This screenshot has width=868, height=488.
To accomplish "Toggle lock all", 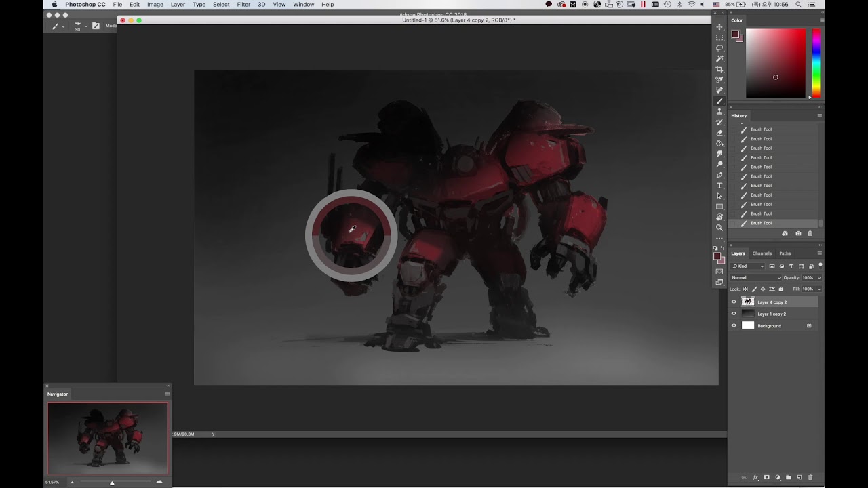I will click(781, 289).
